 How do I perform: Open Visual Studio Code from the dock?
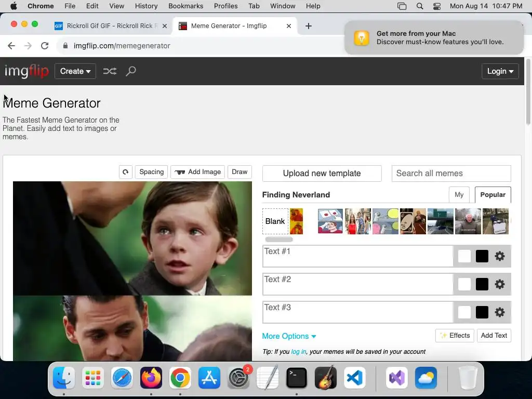pos(354,378)
